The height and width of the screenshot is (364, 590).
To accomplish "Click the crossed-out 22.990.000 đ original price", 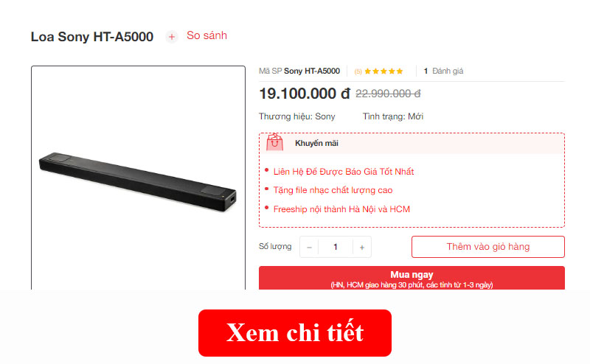I will [x=388, y=94].
